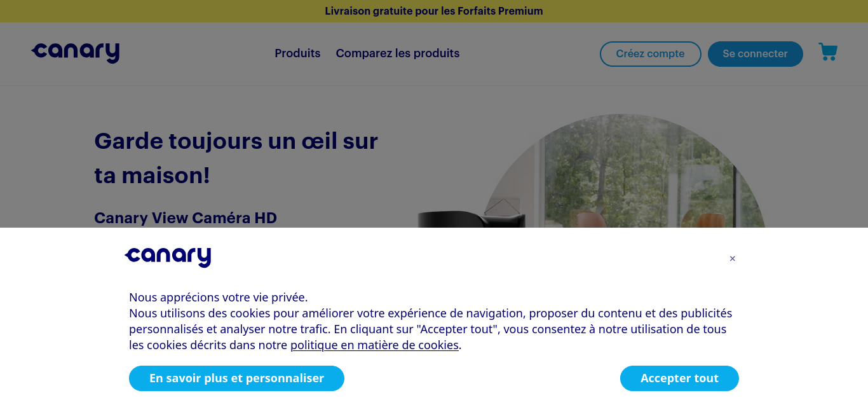Open En savoir plus et personnaliser

click(x=236, y=378)
